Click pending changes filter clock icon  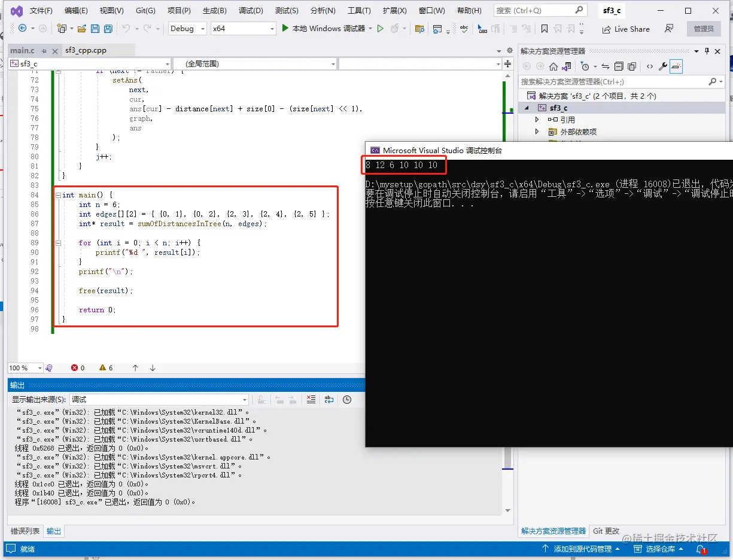[585, 66]
